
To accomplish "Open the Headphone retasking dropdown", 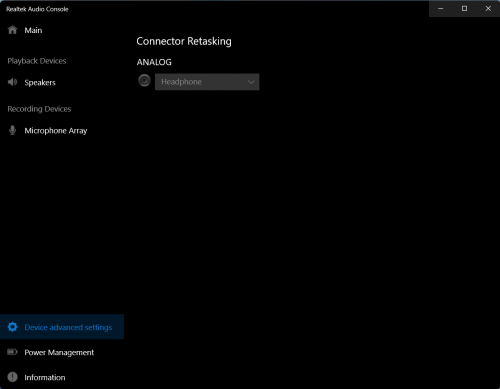I will coord(207,82).
